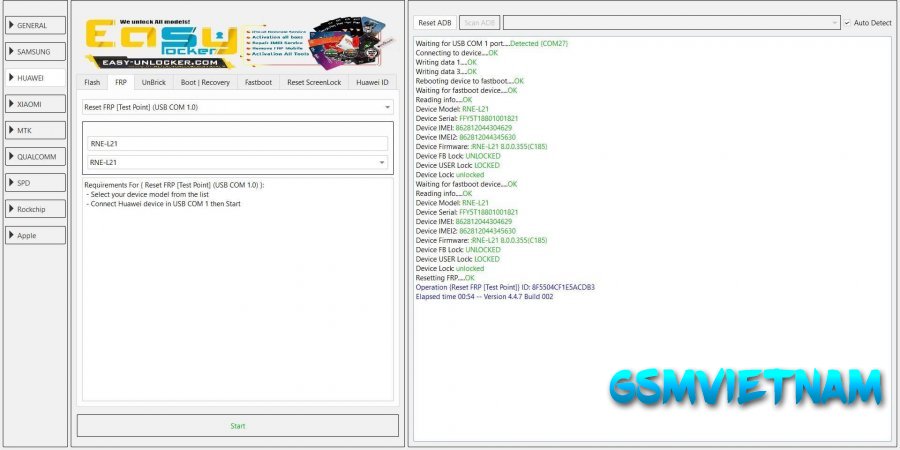
Task: Expand the SAMSUNG sidebar section
Action: point(36,52)
